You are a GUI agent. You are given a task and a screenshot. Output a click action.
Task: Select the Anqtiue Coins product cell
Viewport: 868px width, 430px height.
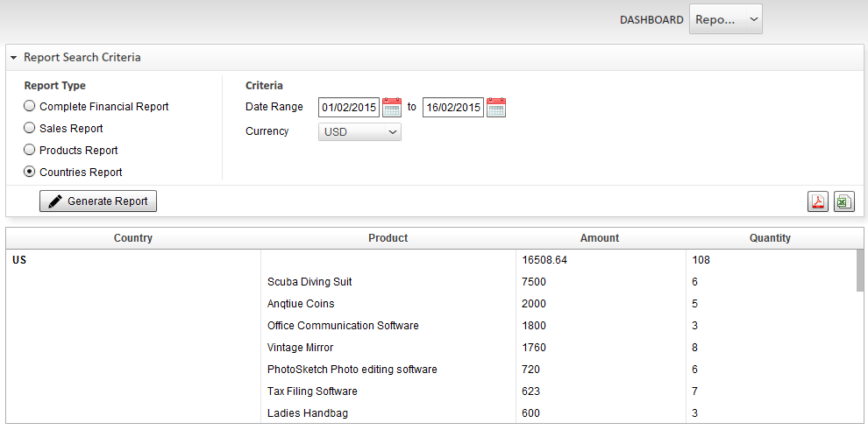pos(388,304)
